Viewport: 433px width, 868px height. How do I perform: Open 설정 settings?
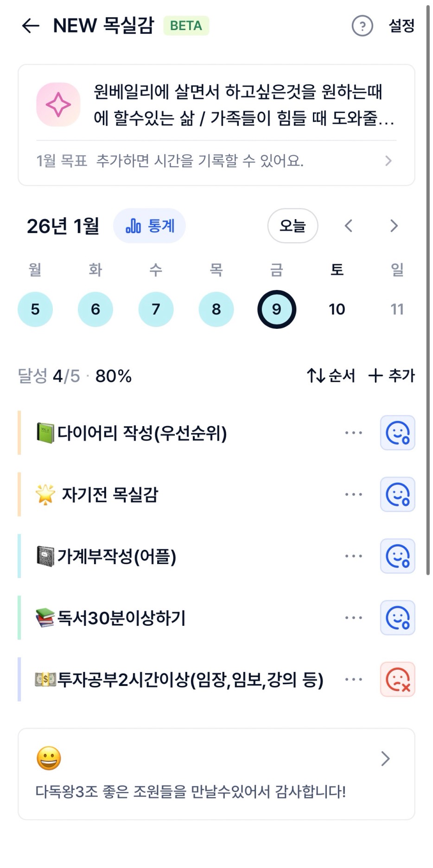(401, 26)
